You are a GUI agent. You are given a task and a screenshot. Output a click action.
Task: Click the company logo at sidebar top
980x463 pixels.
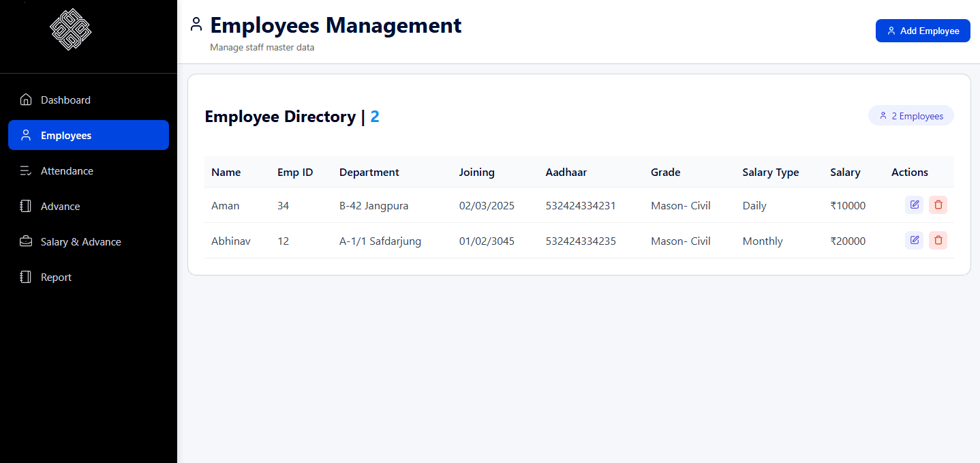(70, 29)
